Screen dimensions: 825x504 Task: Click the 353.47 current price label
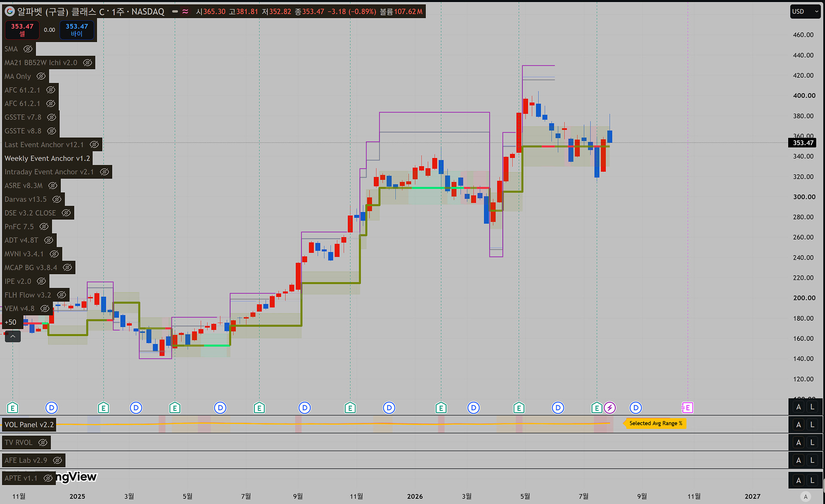803,143
